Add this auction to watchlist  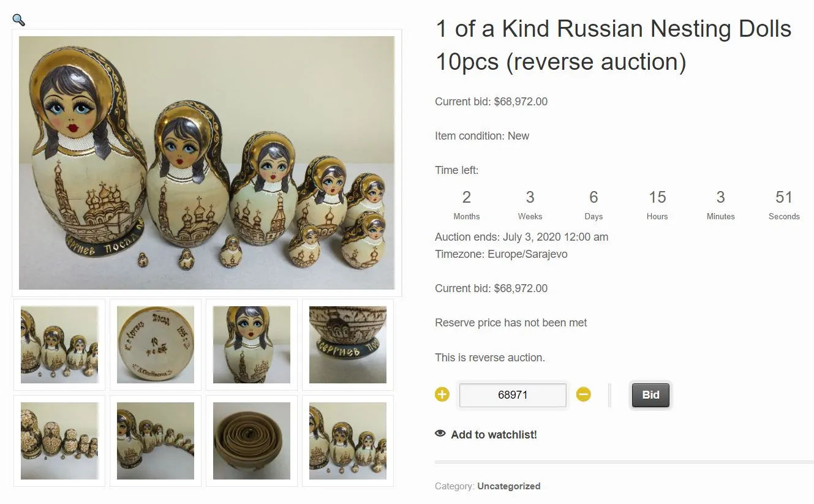[493, 435]
